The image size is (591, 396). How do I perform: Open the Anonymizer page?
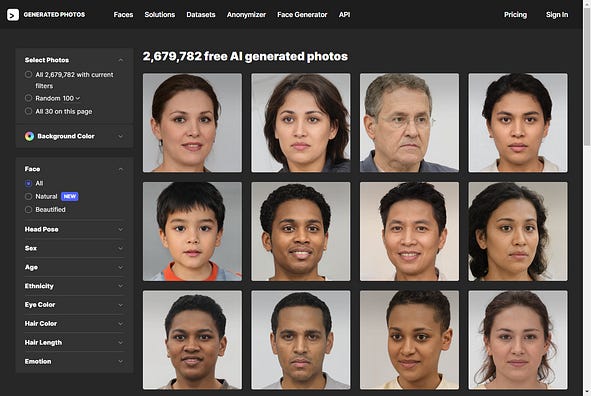click(x=246, y=15)
